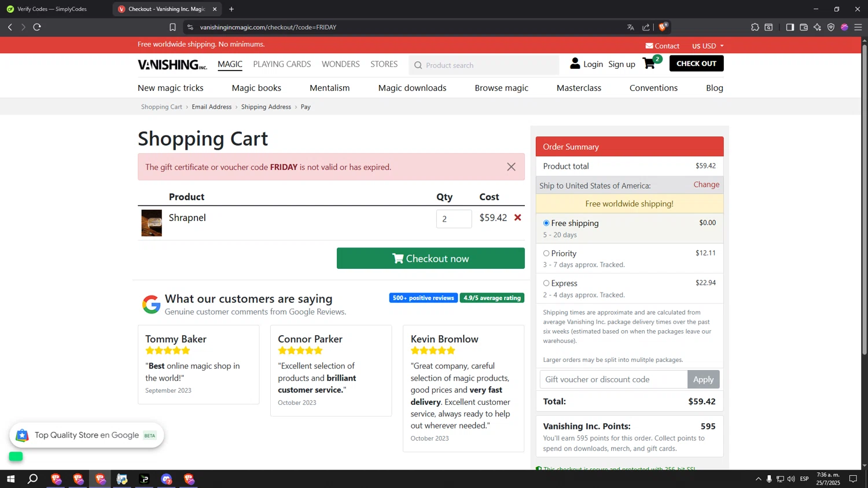Screen dimensions: 868x488
Task: Click Shopping Cart breadcrumb
Action: tap(161, 107)
